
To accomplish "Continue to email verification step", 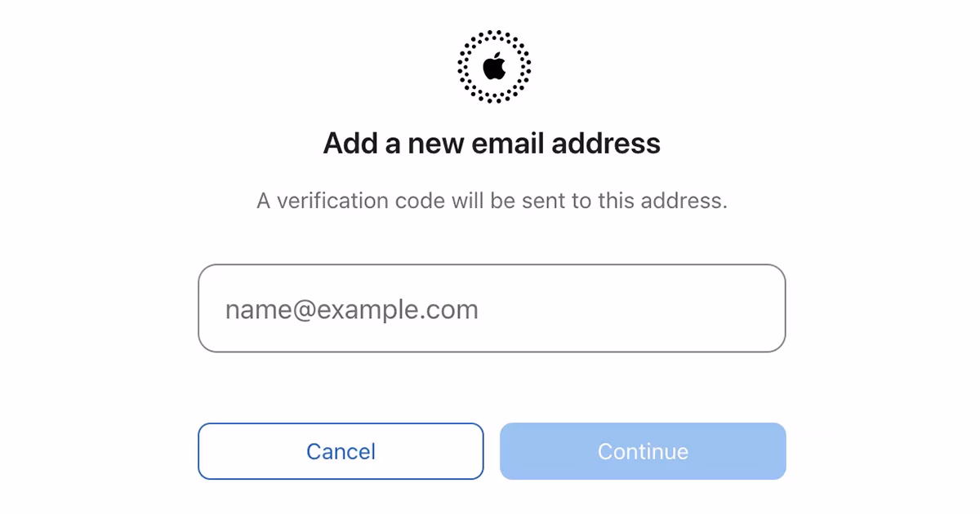I will pos(643,451).
